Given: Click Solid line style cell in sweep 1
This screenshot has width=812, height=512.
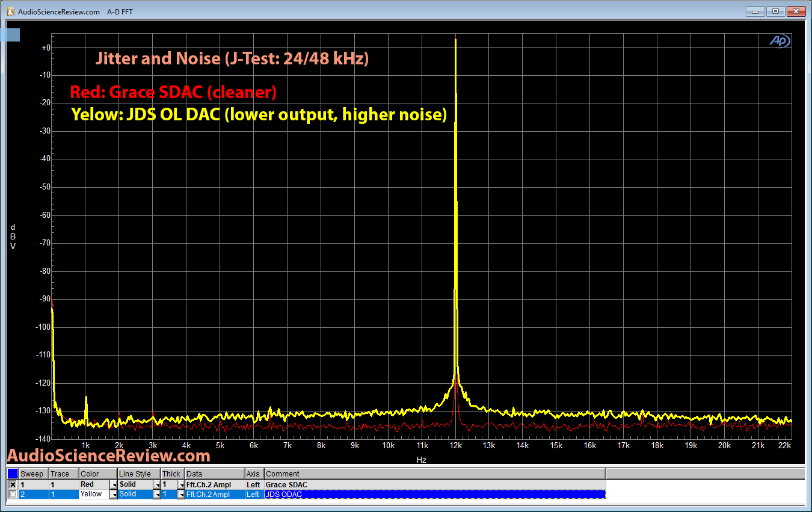Looking at the screenshot, I should click(135, 484).
